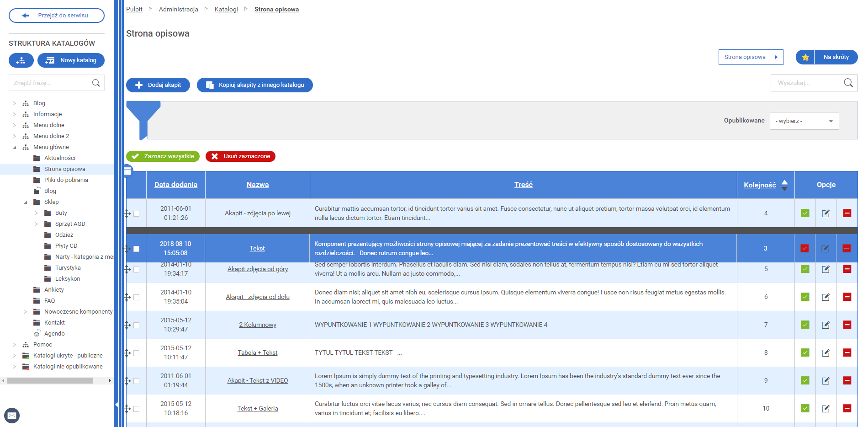The width and height of the screenshot is (868, 427).
Task: Check the checkbox for Tekst + Galeria row
Action: click(x=137, y=409)
